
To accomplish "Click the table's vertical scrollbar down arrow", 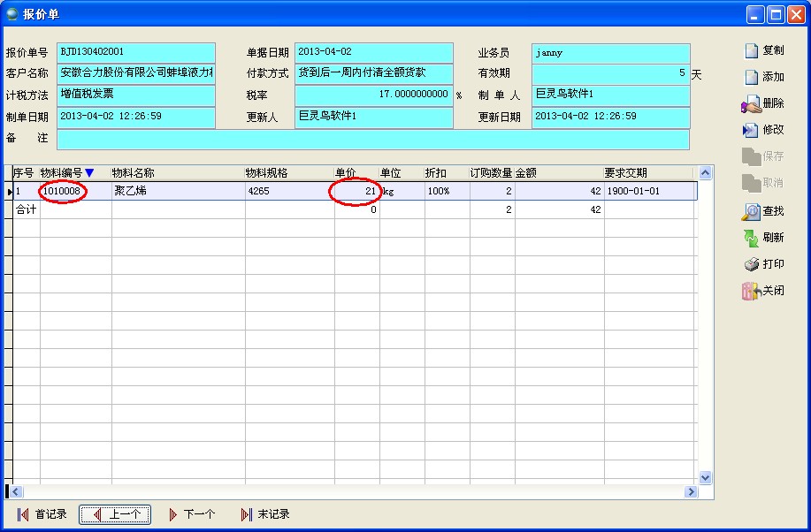I will pyautogui.click(x=705, y=477).
